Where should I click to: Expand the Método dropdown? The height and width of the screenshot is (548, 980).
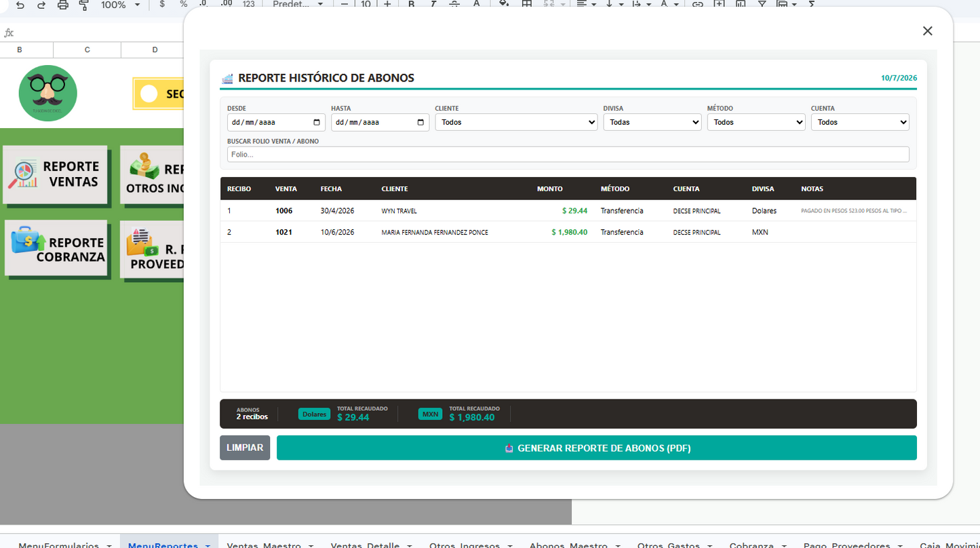[756, 122]
